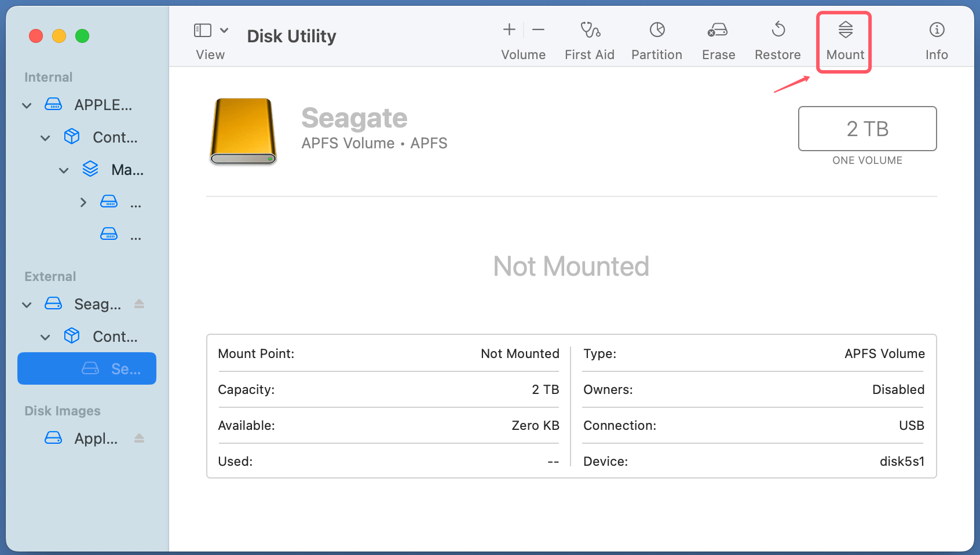Click the Disk Utility title
This screenshot has height=555, width=980.
[291, 36]
